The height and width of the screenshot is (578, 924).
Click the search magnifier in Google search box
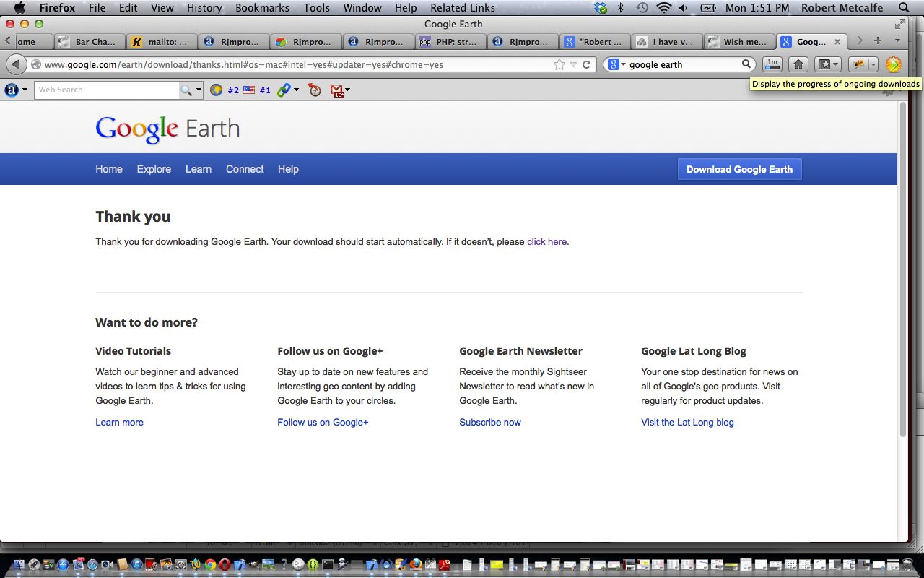click(x=746, y=64)
